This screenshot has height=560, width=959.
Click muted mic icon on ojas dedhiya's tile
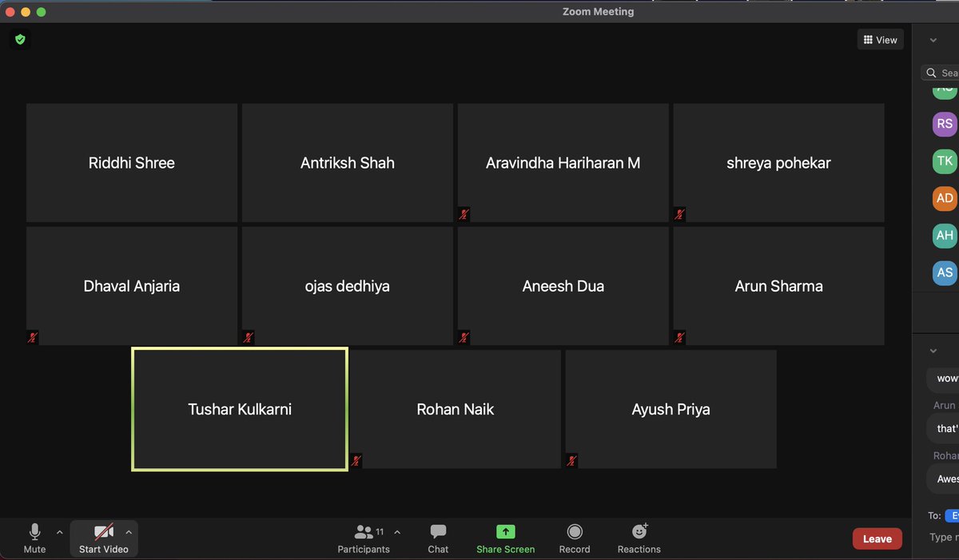(x=248, y=337)
